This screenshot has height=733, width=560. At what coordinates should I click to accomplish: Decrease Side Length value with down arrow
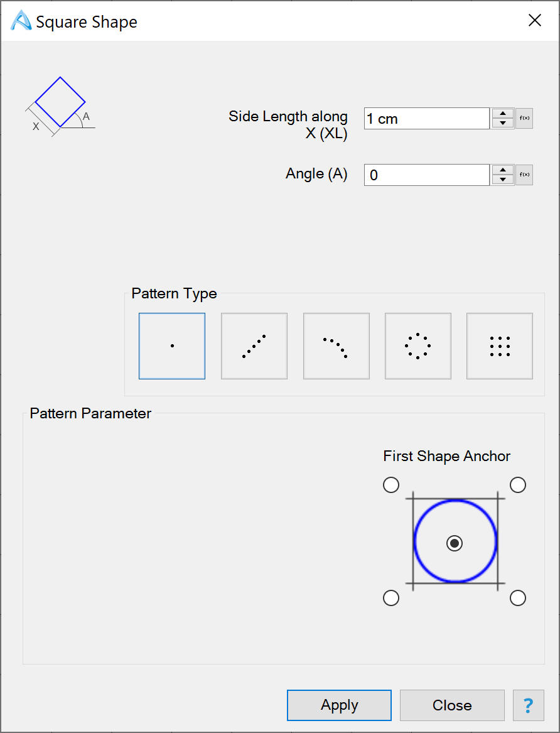click(x=503, y=123)
